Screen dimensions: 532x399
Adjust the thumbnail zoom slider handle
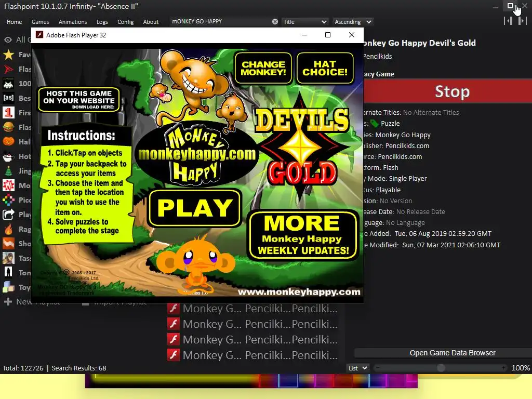[x=441, y=368]
